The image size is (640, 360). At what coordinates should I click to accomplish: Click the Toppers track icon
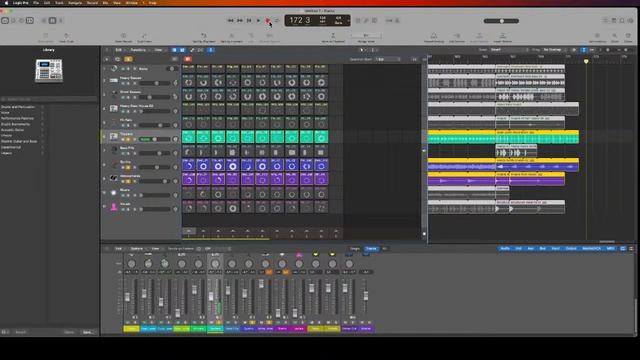tap(113, 136)
